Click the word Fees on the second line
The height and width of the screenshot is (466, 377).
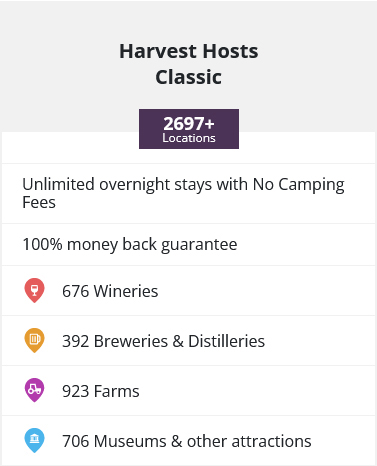[39, 202]
